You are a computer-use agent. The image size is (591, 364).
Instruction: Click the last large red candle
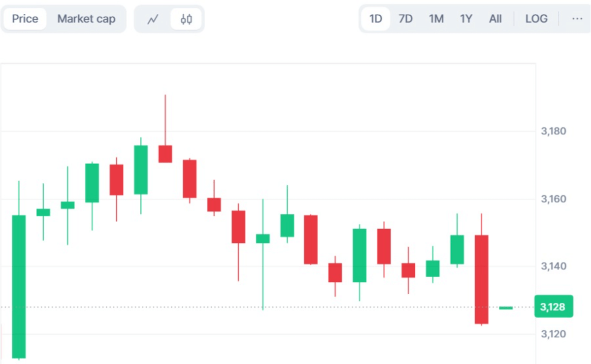pos(481,281)
